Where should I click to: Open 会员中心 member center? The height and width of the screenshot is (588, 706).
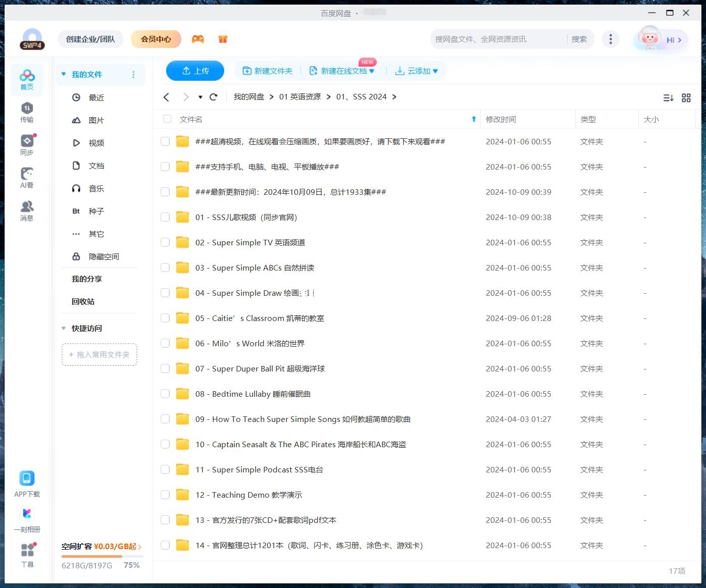coord(156,39)
